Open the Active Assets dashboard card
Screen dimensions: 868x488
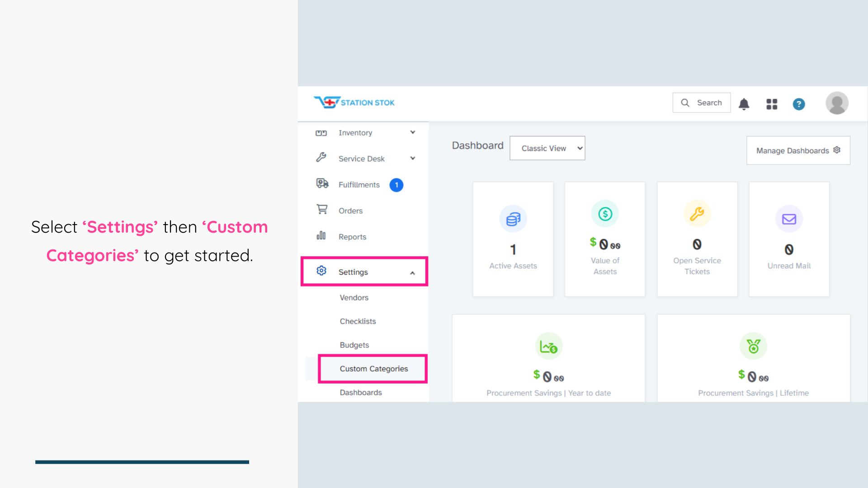[513, 239]
